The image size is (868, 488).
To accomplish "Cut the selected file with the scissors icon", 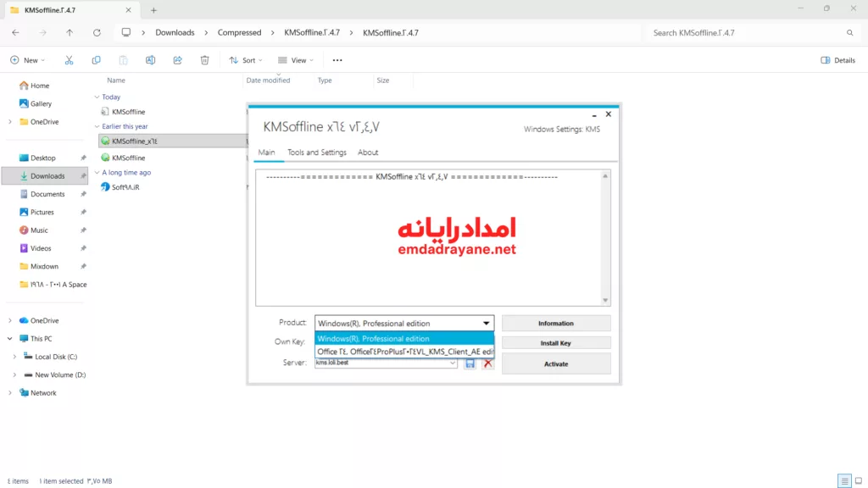I will (70, 60).
